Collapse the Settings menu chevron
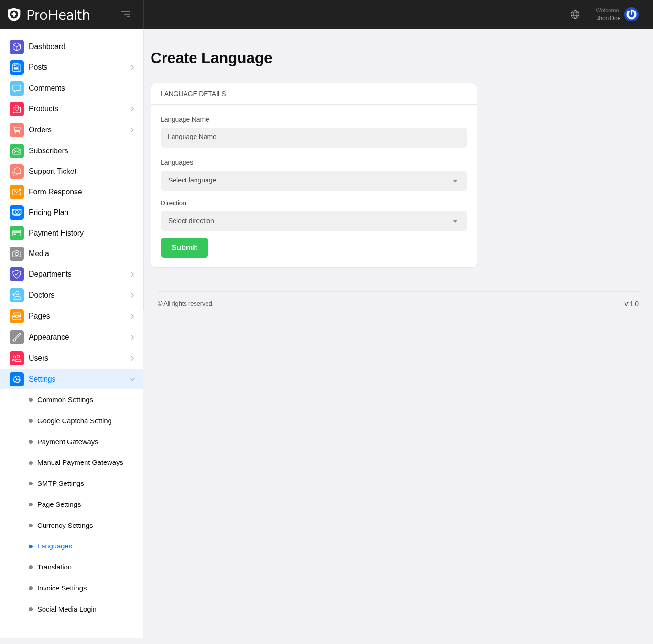The width and height of the screenshot is (653, 644). [x=132, y=379]
